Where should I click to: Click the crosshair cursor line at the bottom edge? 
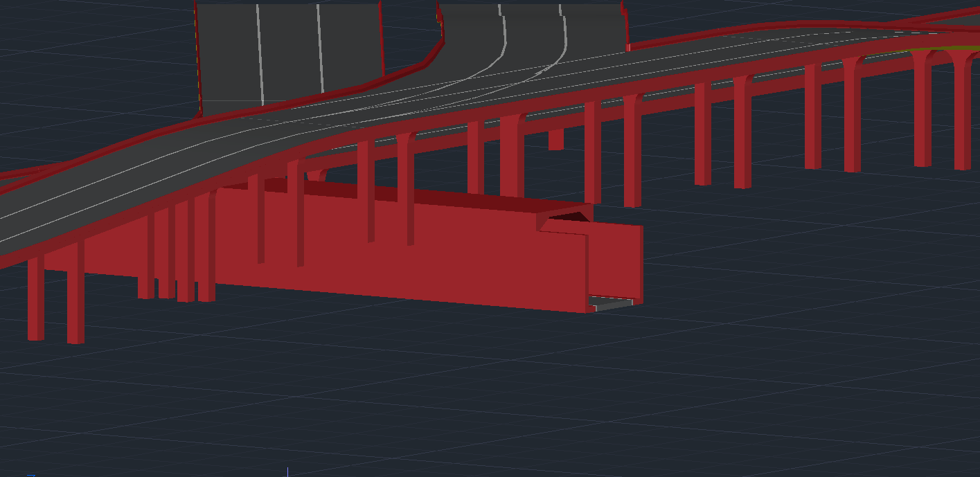click(287, 472)
